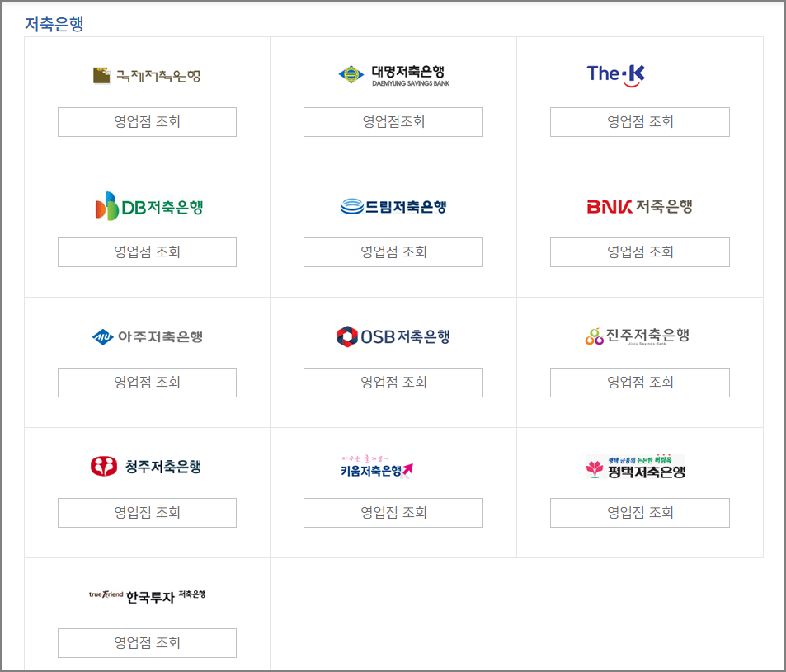The height and width of the screenshot is (672, 786).
Task: Look up 한국투자 저축은행 branches
Action: [147, 643]
